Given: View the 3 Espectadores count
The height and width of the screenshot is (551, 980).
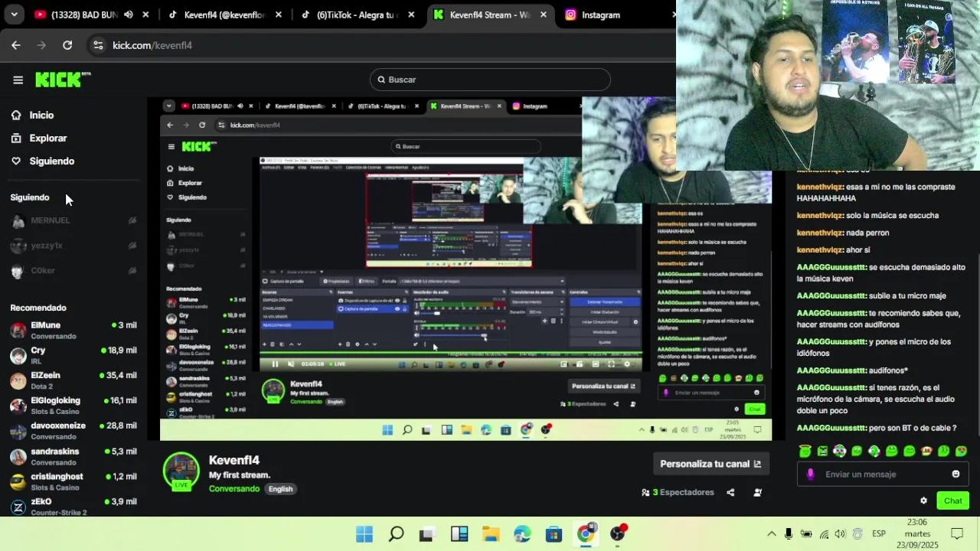Looking at the screenshot, I should point(676,493).
